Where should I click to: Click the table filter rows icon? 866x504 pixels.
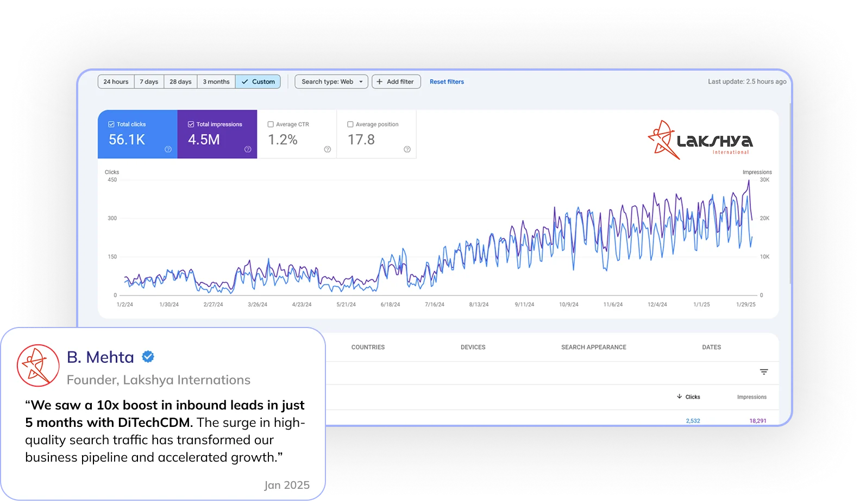pos(764,372)
